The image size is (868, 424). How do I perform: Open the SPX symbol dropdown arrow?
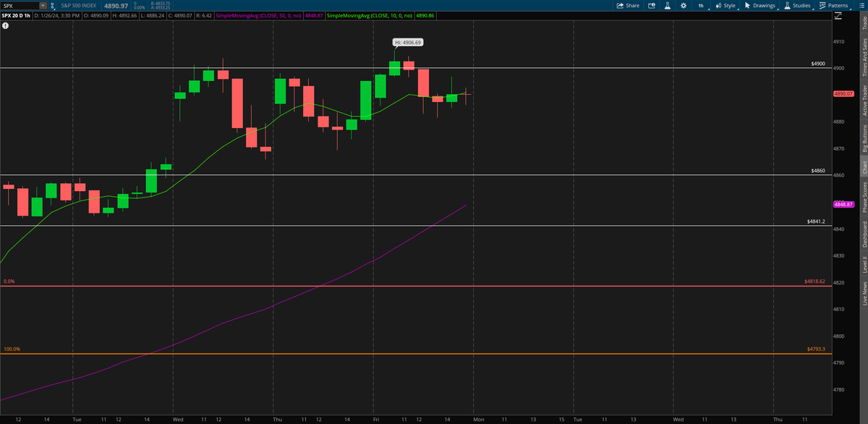(42, 4)
